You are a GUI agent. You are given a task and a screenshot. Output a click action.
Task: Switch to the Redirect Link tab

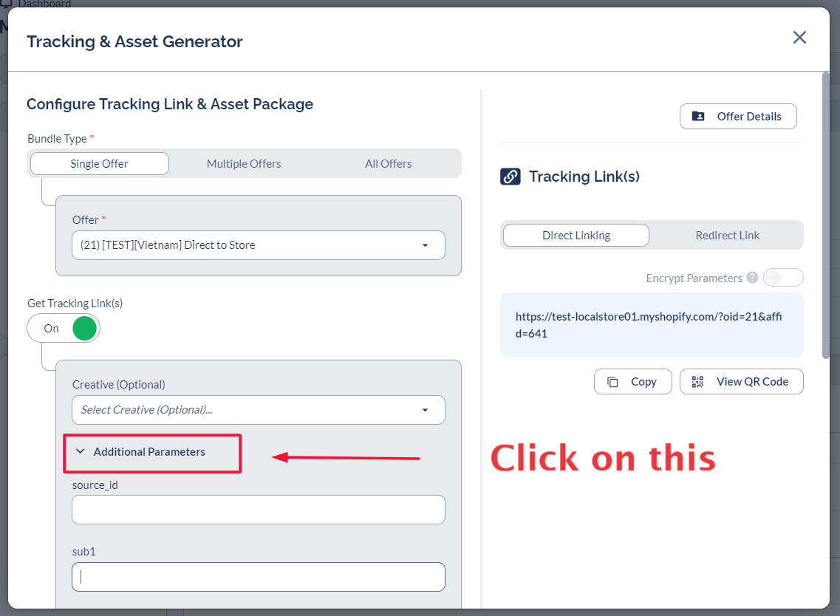tap(727, 236)
